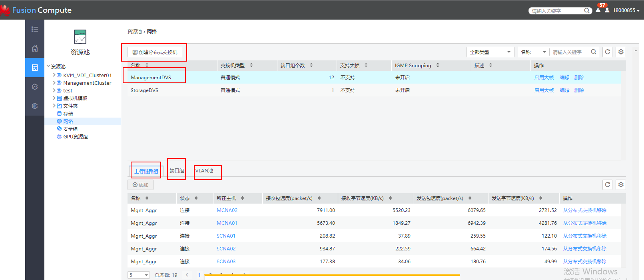Click 从分布式交换机移除 for MCNA01 row

tap(585, 223)
